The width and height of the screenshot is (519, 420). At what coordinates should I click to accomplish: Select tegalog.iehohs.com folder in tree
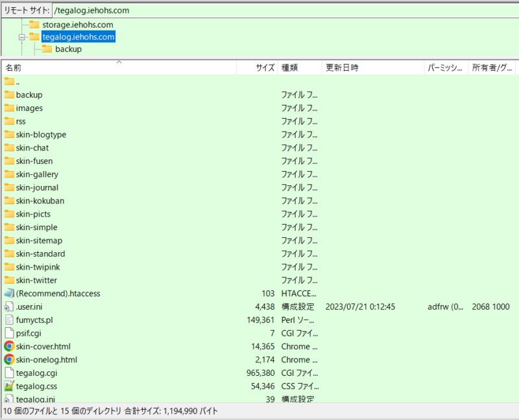tap(78, 37)
